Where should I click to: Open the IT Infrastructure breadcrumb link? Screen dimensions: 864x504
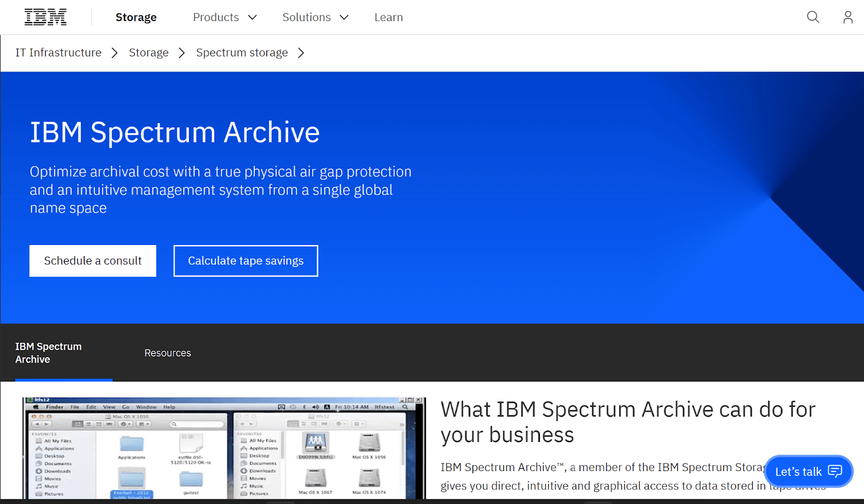pos(58,52)
